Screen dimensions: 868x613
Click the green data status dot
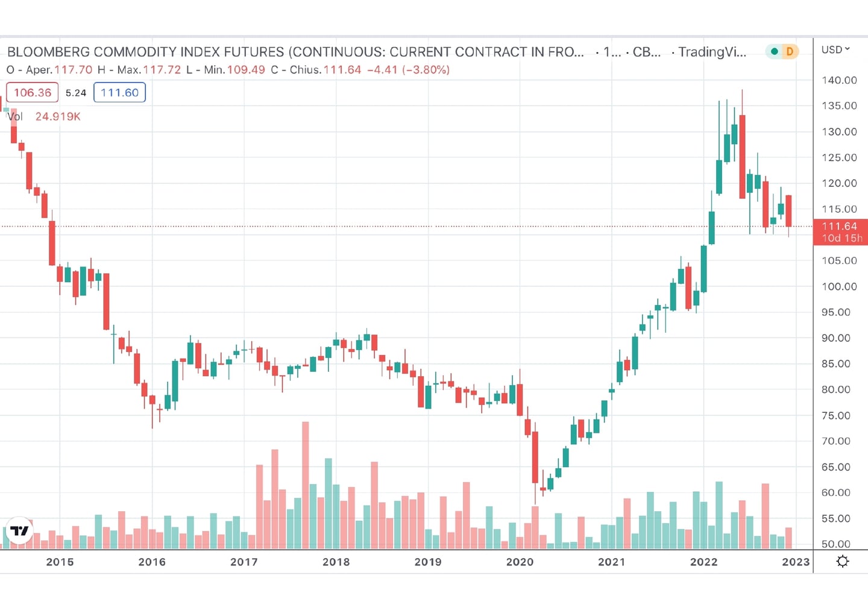coord(775,52)
